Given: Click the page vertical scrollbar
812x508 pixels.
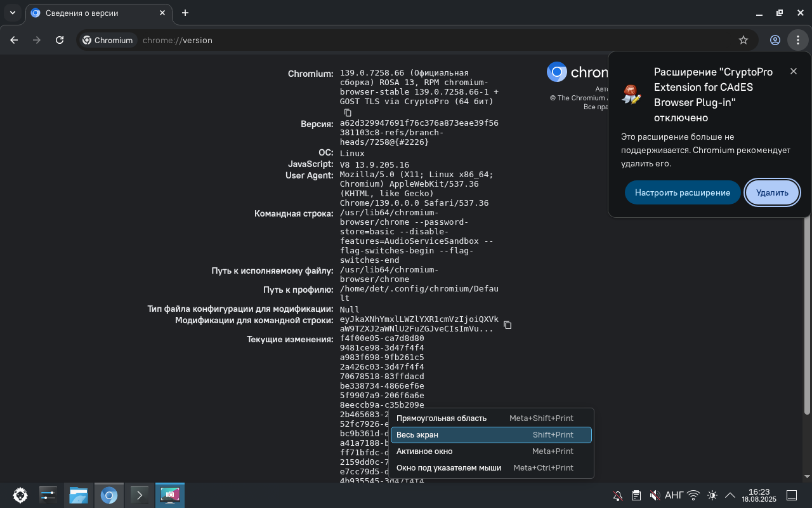Looking at the screenshot, I should tap(808, 269).
